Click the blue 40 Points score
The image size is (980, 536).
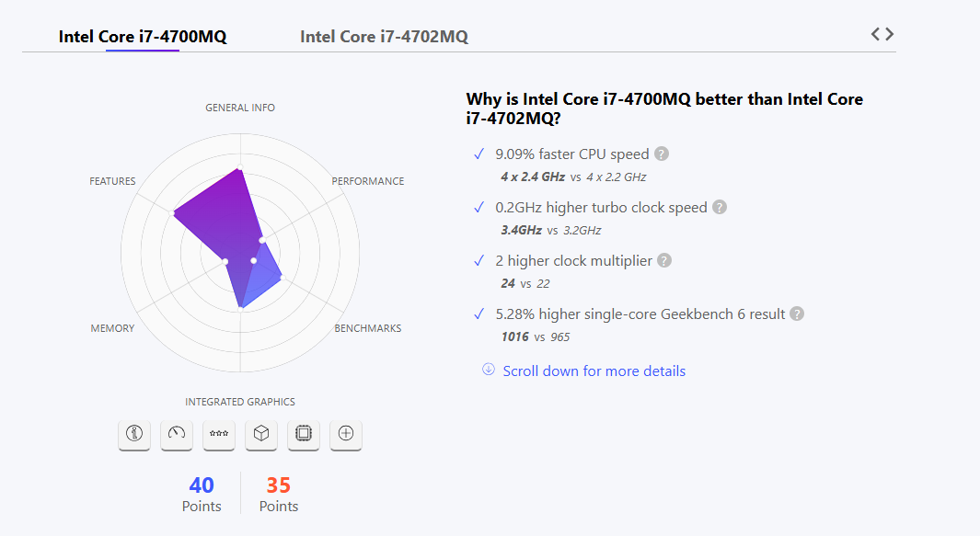[x=202, y=485]
